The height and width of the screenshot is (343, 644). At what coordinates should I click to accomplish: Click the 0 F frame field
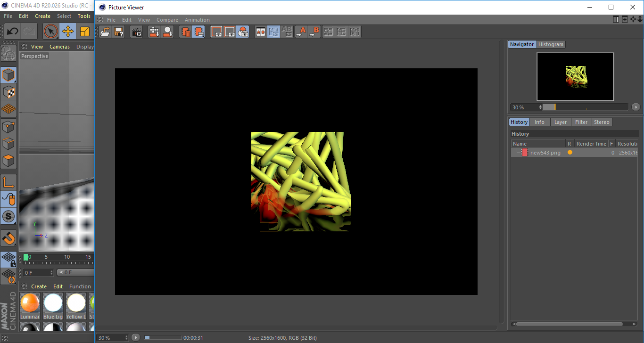(x=37, y=272)
